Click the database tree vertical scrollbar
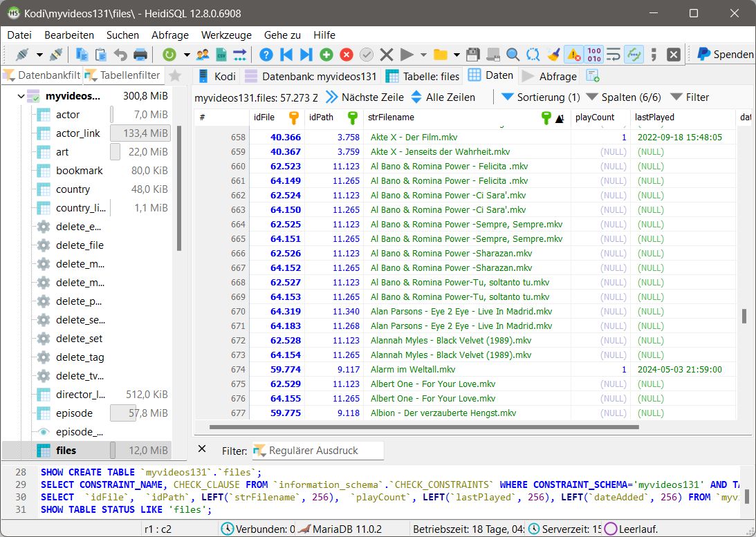Screen dimensions: 756x537 click(x=179, y=188)
